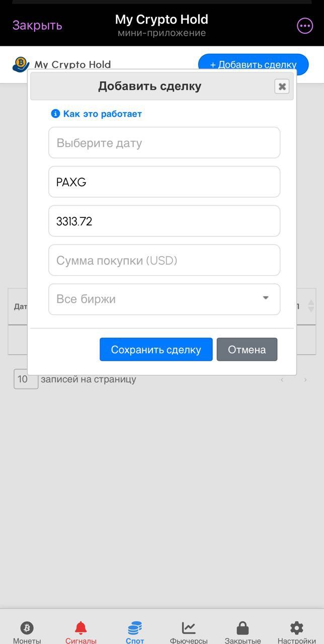This screenshot has height=644, width=324.
Task: Open Настройки with the gear icon
Action: [296, 627]
